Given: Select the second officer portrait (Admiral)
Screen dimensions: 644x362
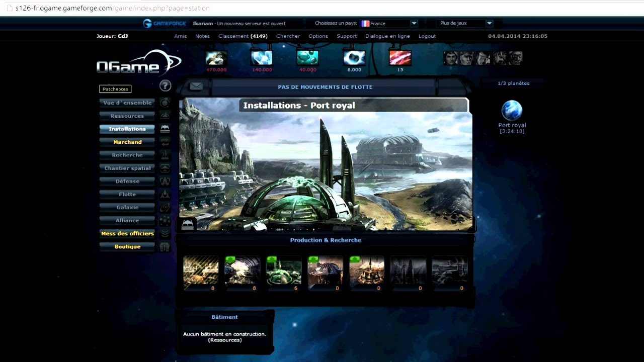Looking at the screenshot, I should tap(466, 58).
